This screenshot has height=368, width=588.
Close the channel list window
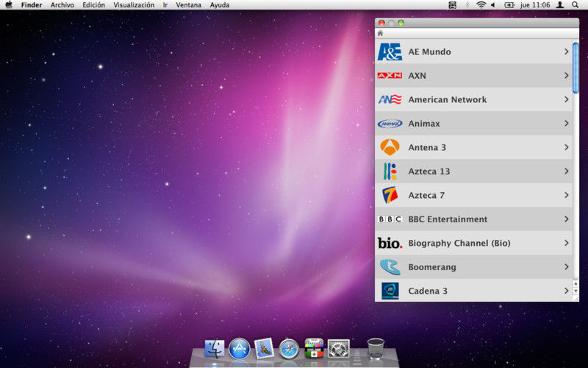(x=381, y=23)
